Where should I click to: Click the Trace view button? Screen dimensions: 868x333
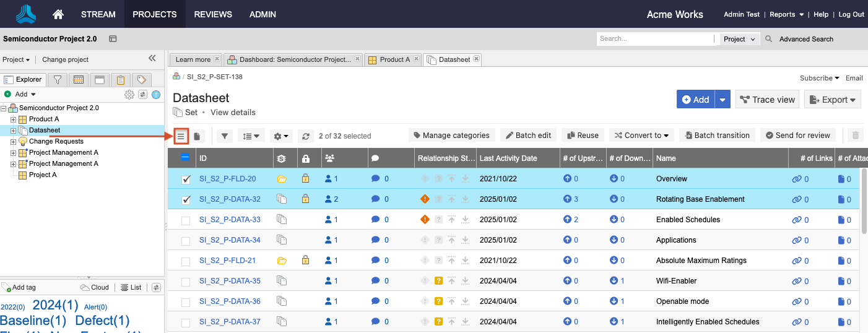click(766, 100)
